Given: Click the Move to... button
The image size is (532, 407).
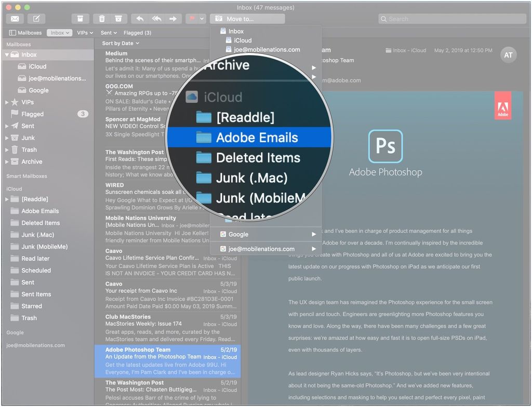Looking at the screenshot, I should 247,18.
